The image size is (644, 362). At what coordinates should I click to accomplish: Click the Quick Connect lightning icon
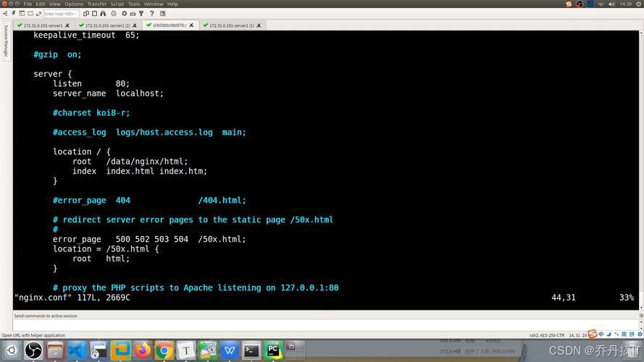[x=14, y=14]
